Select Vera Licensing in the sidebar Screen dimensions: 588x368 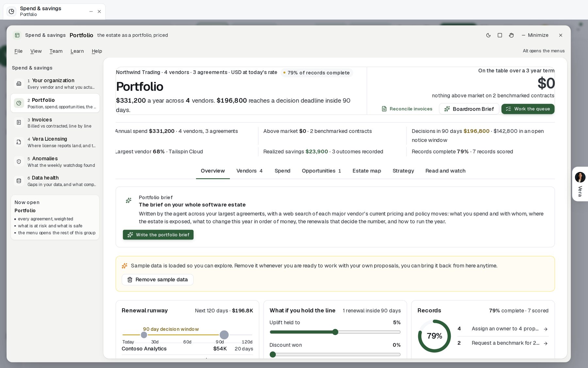point(55,142)
